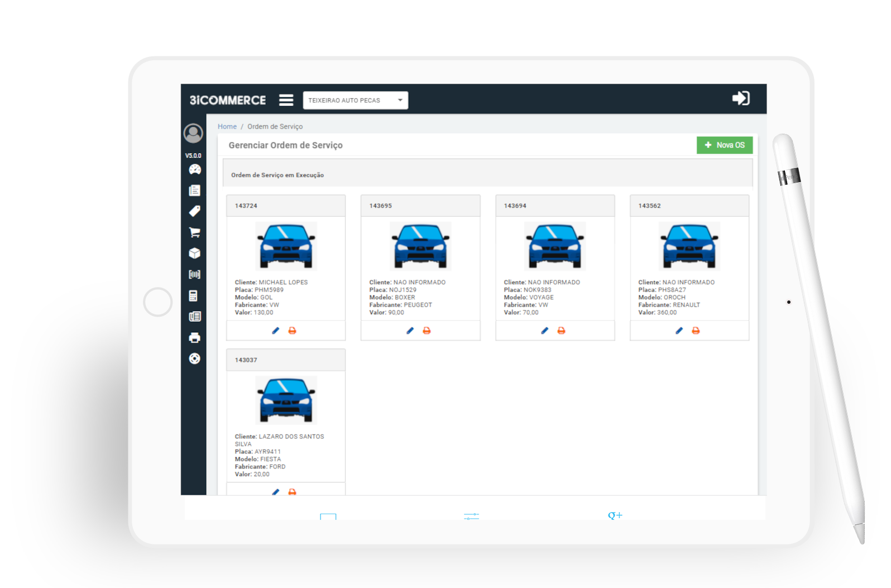Click plate PHS8A27
Screen dimensions: 891x588
(x=672, y=290)
